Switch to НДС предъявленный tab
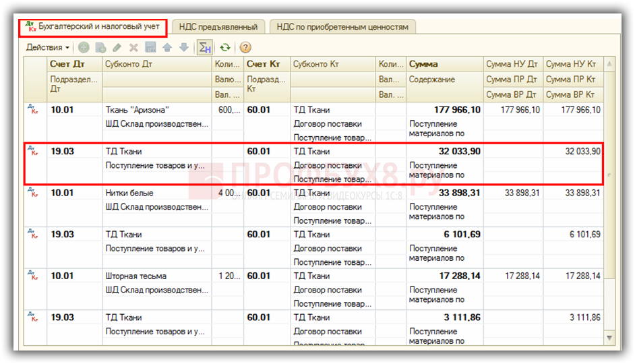 [x=218, y=27]
